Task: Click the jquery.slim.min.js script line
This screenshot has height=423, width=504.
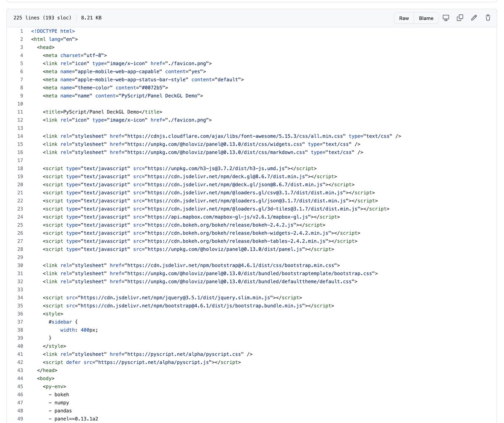Action: click(x=172, y=298)
